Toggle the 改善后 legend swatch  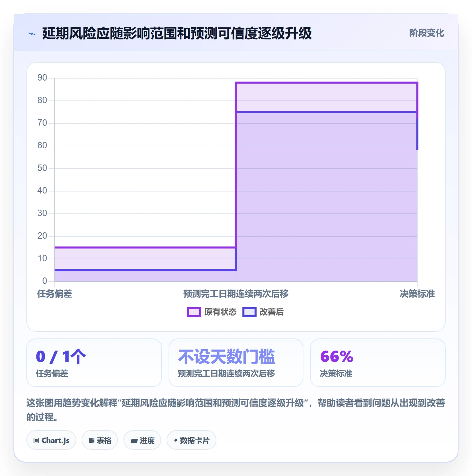[x=249, y=312]
